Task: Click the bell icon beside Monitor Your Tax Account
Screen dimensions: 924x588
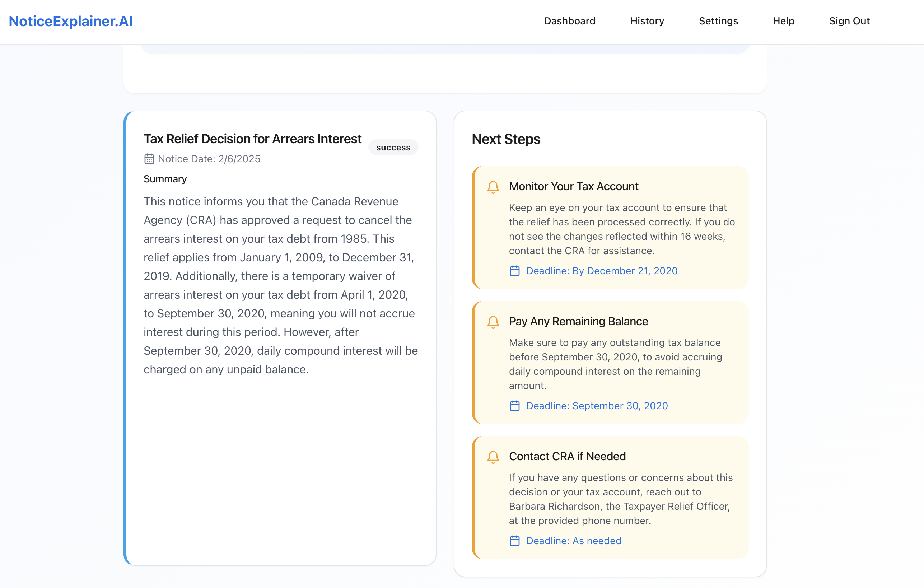Action: click(493, 187)
